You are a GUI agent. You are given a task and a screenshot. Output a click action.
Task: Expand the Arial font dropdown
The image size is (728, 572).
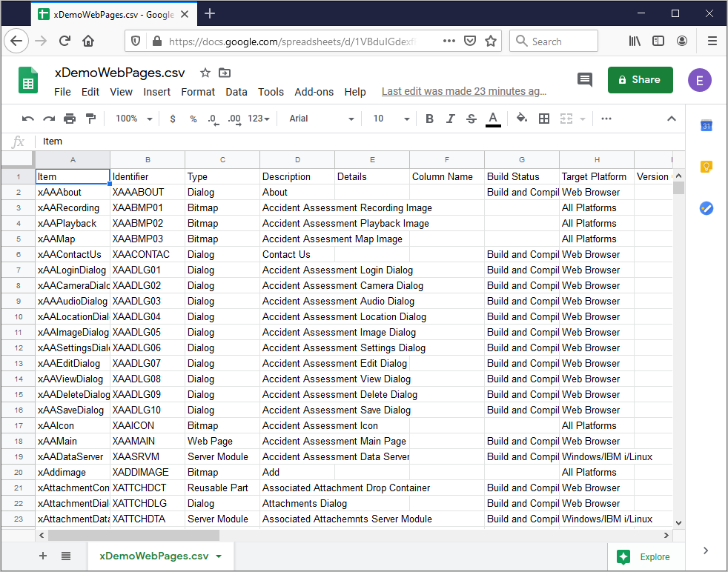tap(322, 119)
